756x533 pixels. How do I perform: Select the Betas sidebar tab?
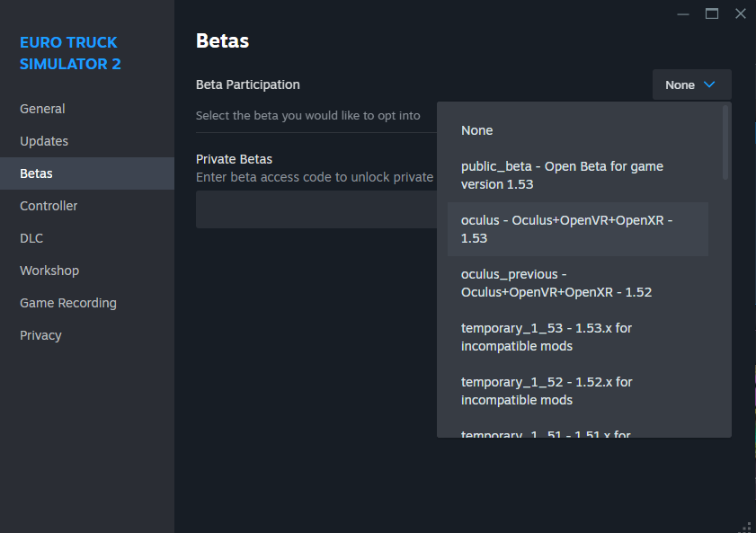point(36,173)
